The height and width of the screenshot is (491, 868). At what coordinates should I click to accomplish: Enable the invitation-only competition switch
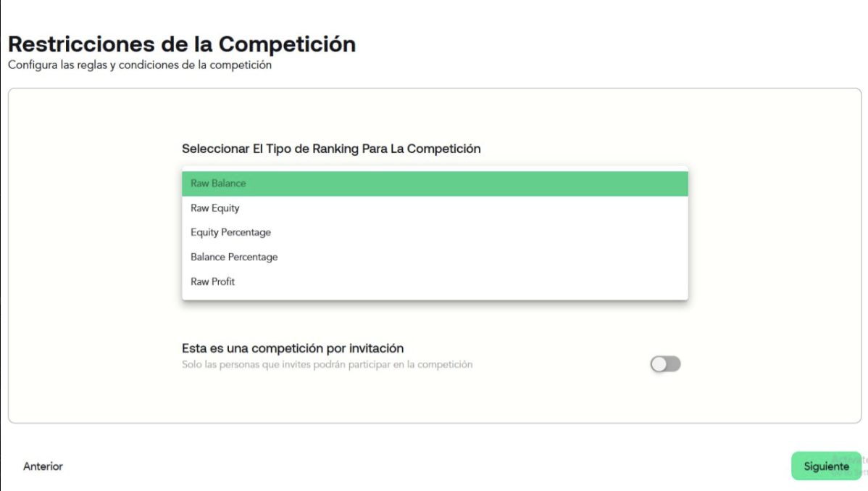665,364
